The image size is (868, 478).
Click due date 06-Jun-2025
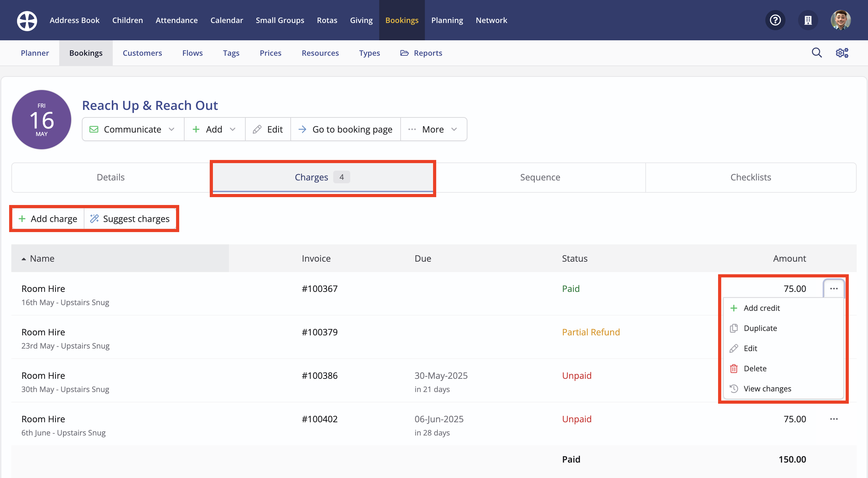click(439, 419)
